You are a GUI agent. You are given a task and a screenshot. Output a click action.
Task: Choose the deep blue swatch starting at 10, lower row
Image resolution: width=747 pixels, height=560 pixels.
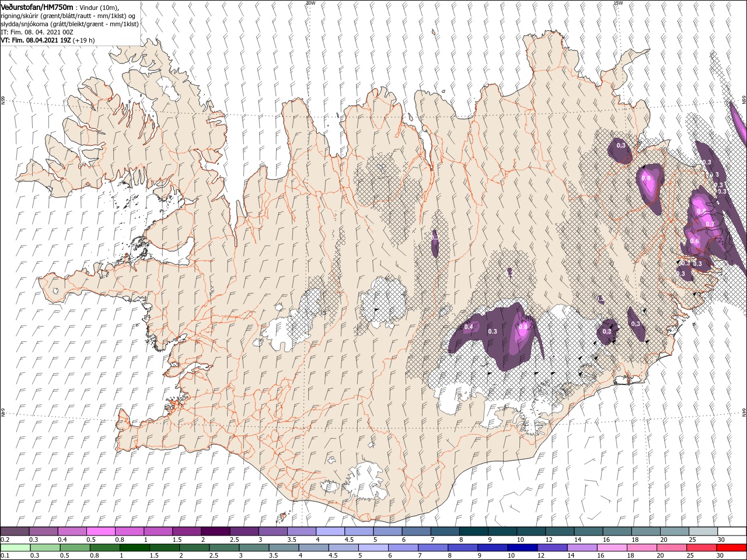click(522, 548)
